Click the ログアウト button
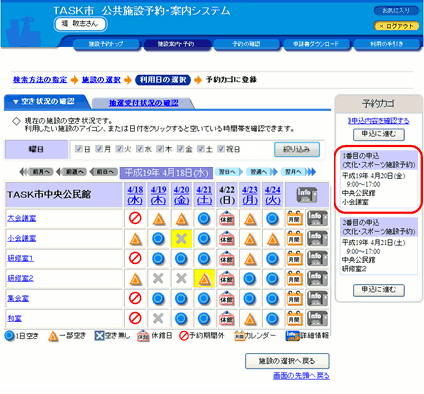 [396, 26]
